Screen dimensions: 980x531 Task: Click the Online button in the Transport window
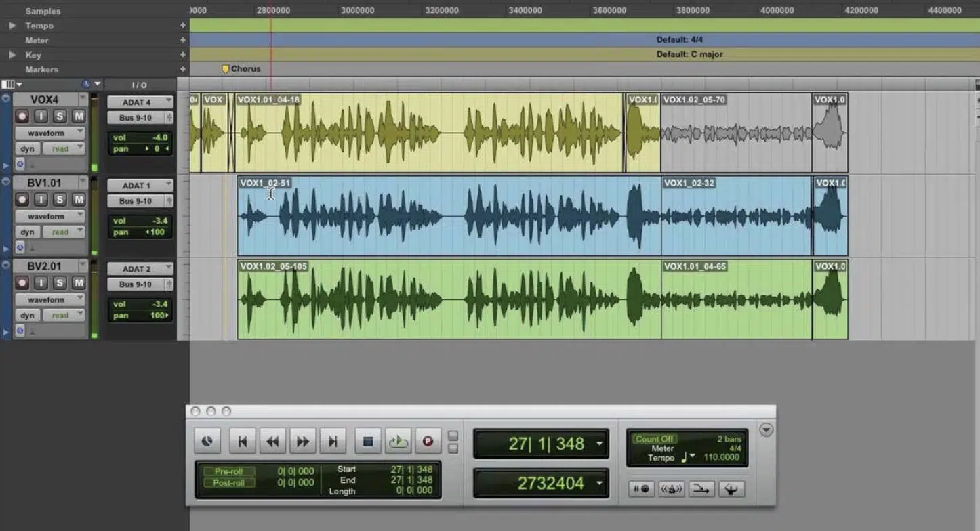coord(207,441)
